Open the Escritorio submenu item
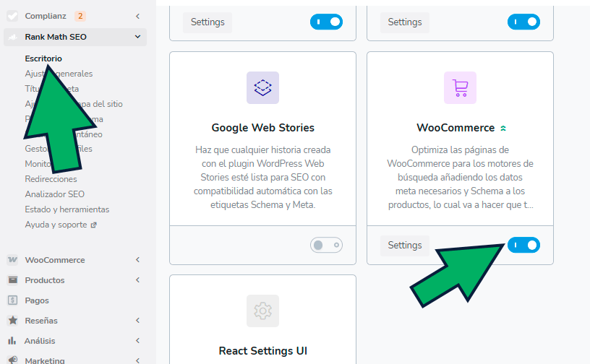The height and width of the screenshot is (364, 590). click(43, 58)
